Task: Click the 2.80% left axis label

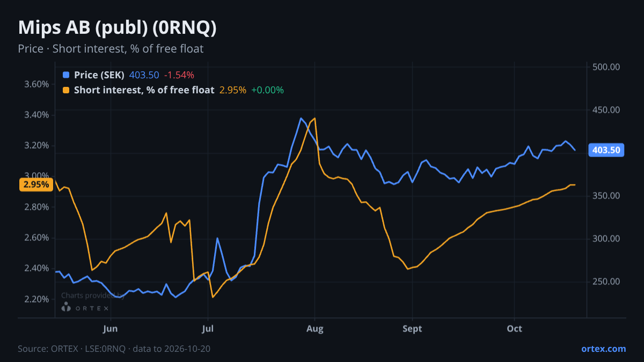Action: (36, 207)
